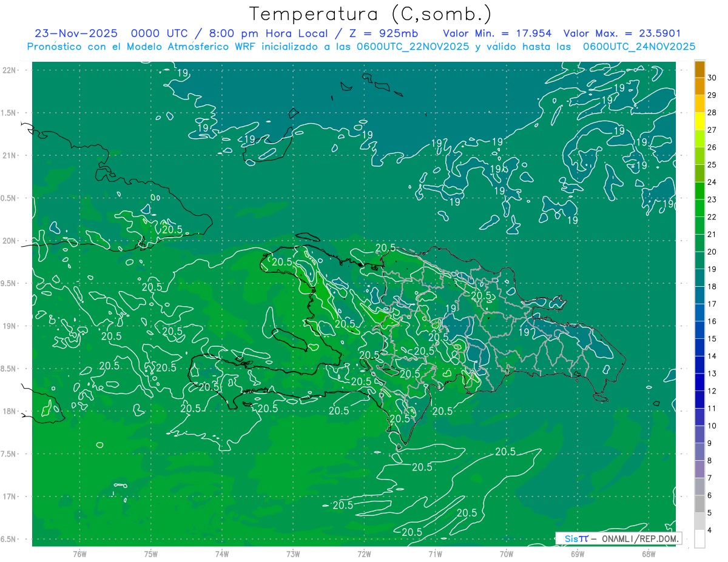Click the 76W longitude axis label
728x562 pixels.
coord(79,554)
